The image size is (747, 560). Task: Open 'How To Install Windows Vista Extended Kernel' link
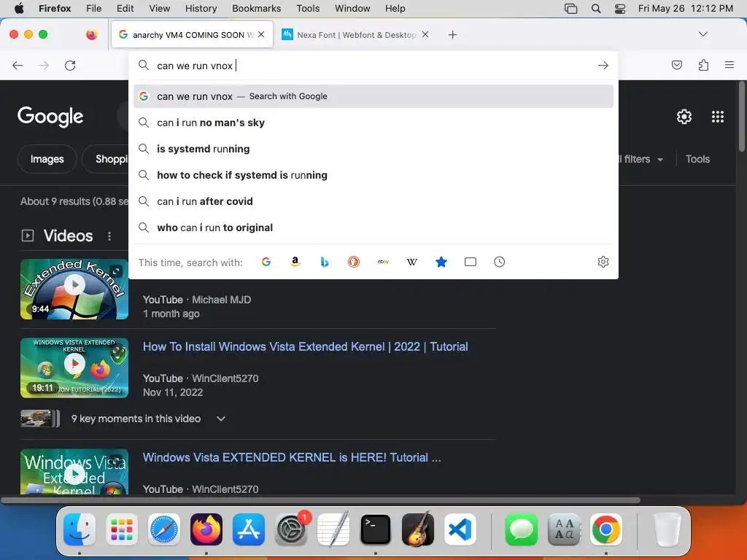pos(306,346)
